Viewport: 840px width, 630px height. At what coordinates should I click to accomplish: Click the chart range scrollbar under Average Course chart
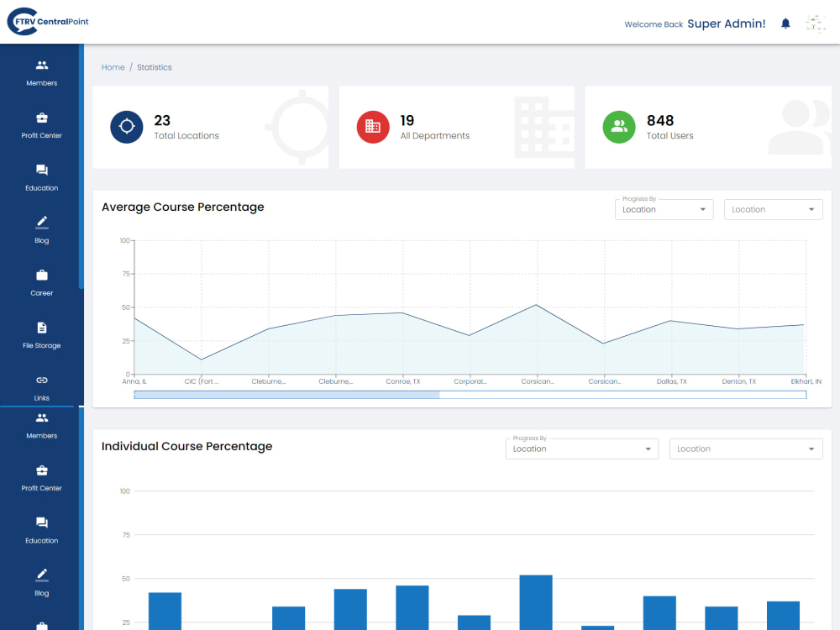(470, 395)
